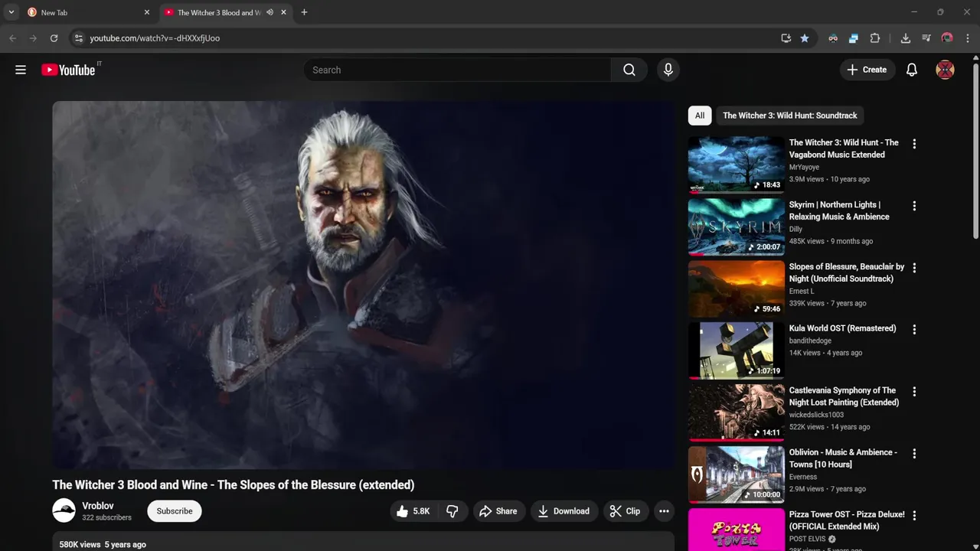Subscribe to the Vroblov channel
Image resolution: width=980 pixels, height=551 pixels.
[x=175, y=511]
